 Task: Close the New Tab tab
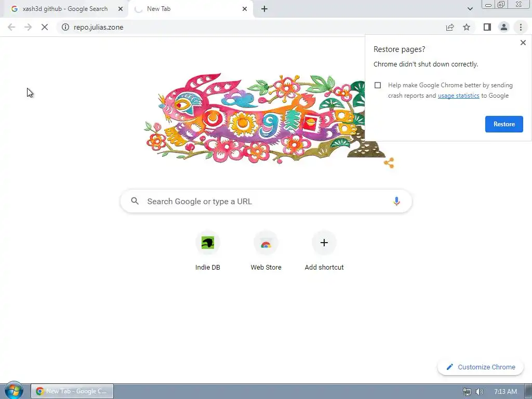(245, 9)
